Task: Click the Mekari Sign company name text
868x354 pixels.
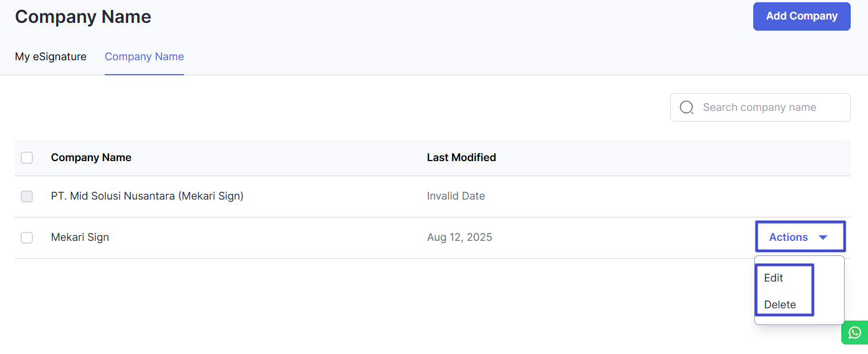Action: tap(80, 237)
